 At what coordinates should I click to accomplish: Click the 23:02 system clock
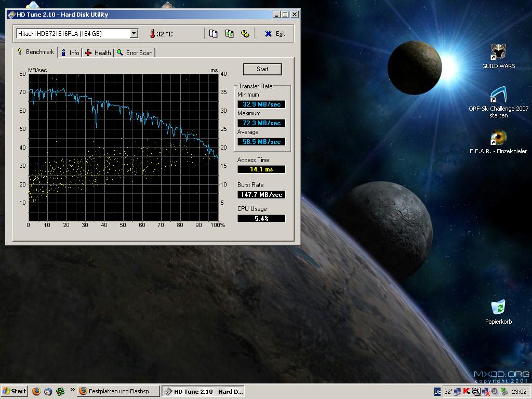tap(519, 392)
